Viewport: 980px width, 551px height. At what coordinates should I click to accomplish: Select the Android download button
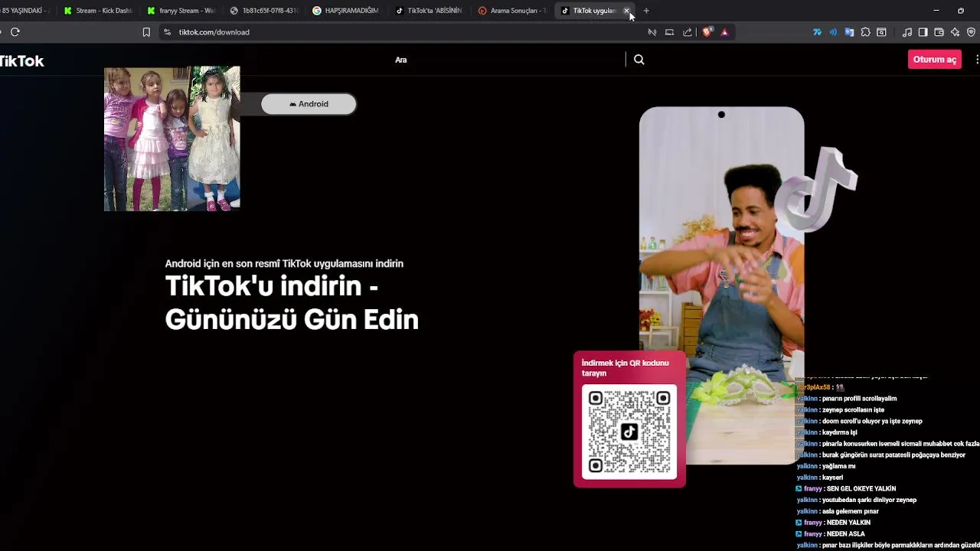click(x=309, y=104)
